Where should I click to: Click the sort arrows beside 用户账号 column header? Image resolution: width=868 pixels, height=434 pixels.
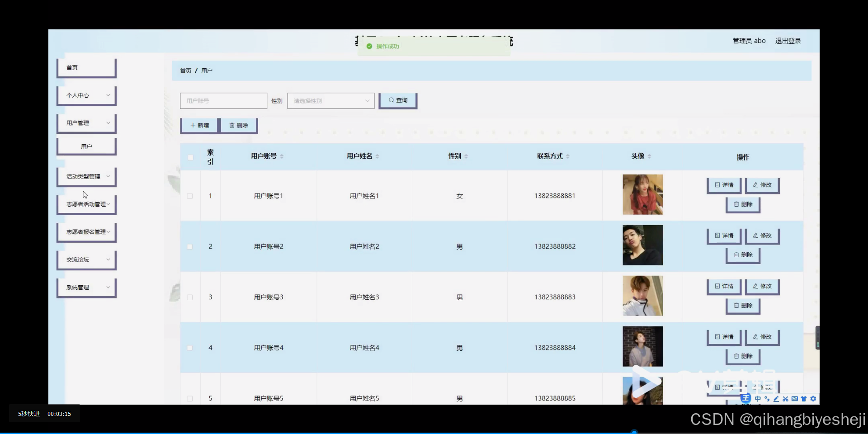pyautogui.click(x=282, y=156)
